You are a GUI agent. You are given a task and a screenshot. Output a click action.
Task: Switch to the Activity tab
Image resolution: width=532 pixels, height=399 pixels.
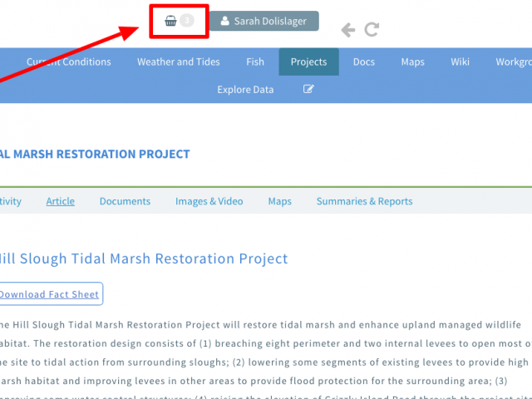tap(11, 201)
